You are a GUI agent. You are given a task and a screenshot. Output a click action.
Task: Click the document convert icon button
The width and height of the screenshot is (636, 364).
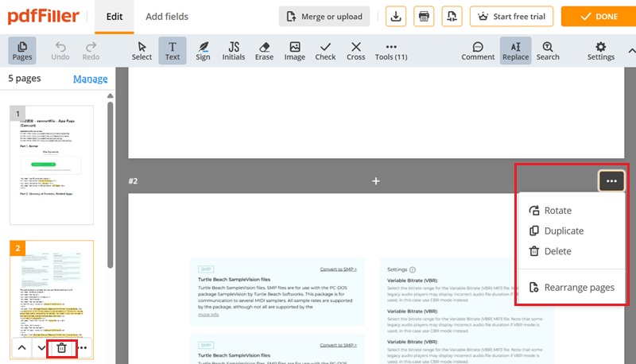pos(452,17)
